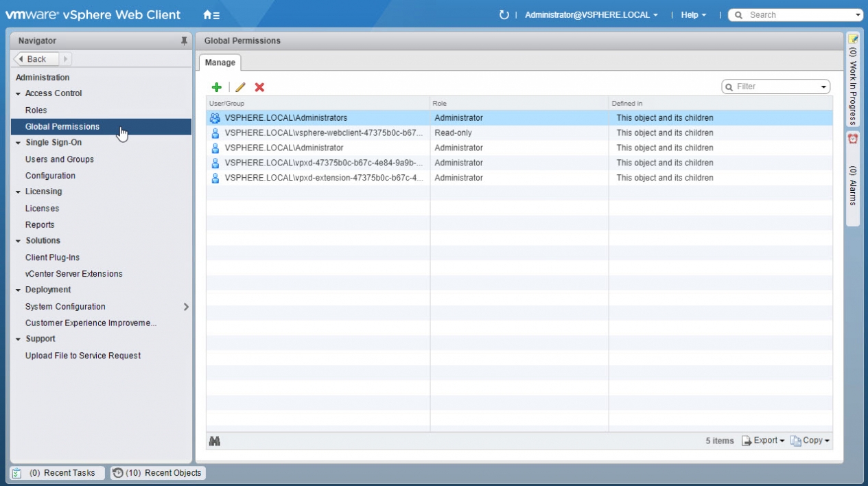The width and height of the screenshot is (868, 486).
Task: Click the refresh icon in top bar
Action: [504, 14]
